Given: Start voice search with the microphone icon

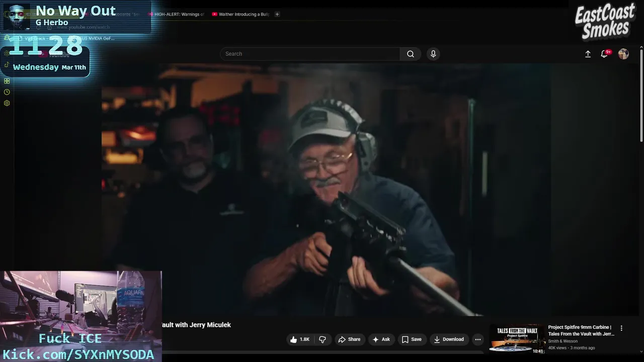Looking at the screenshot, I should [433, 54].
